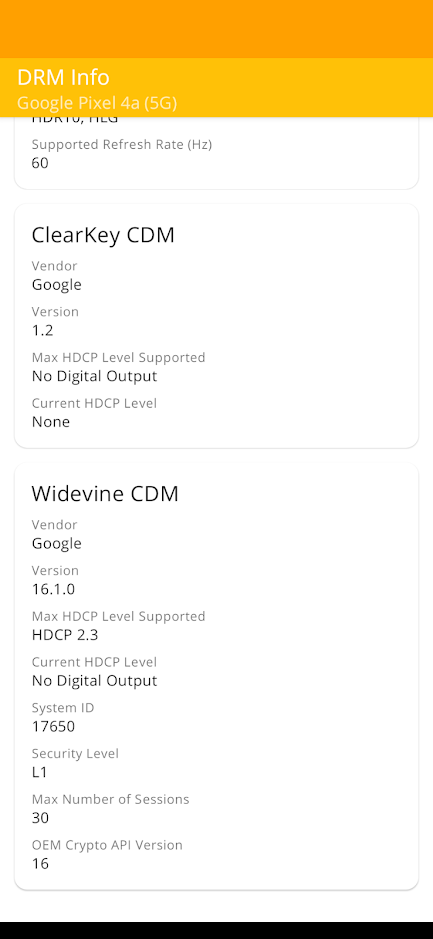
Task: Select the Security Level value L1
Action: tap(39, 772)
